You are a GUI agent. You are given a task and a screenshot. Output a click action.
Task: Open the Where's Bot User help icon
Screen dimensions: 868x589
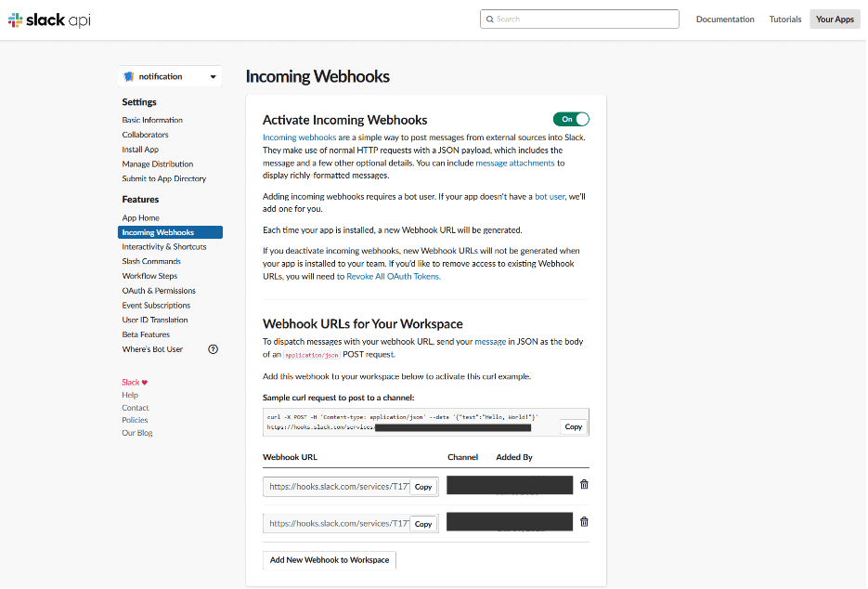click(214, 349)
